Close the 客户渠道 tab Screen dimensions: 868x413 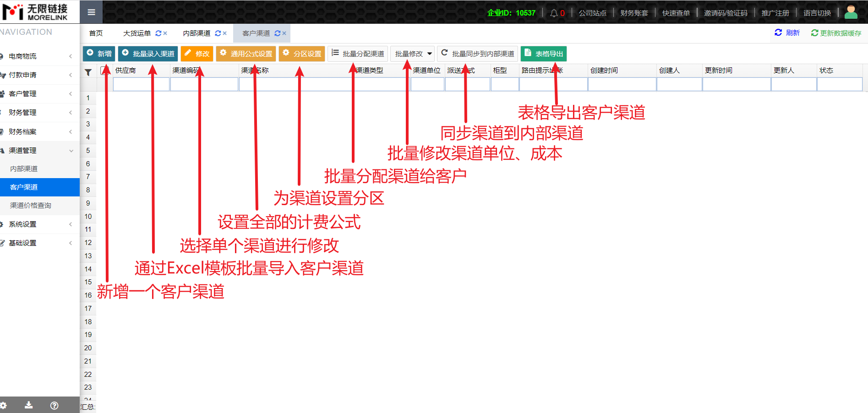(284, 33)
